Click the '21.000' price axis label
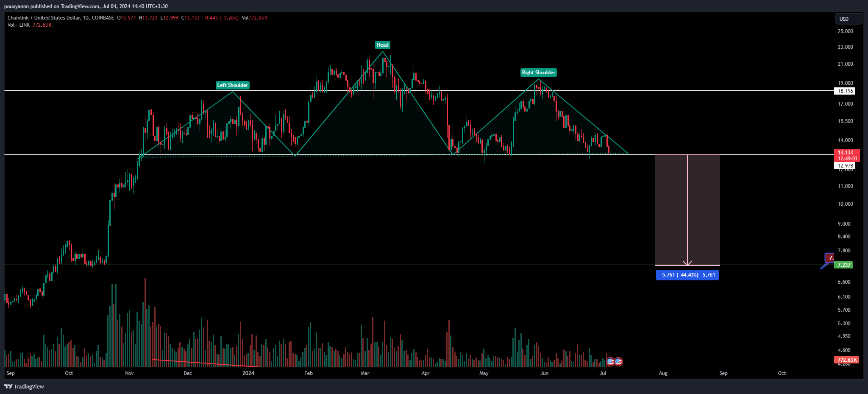The width and height of the screenshot is (868, 394). click(845, 64)
